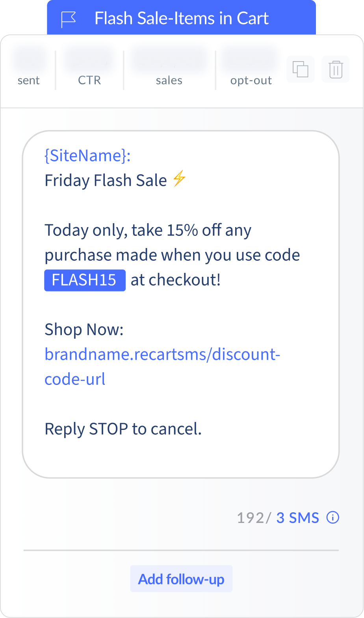This screenshot has width=364, height=618.
Task: Delete the message using trash icon
Action: click(336, 69)
